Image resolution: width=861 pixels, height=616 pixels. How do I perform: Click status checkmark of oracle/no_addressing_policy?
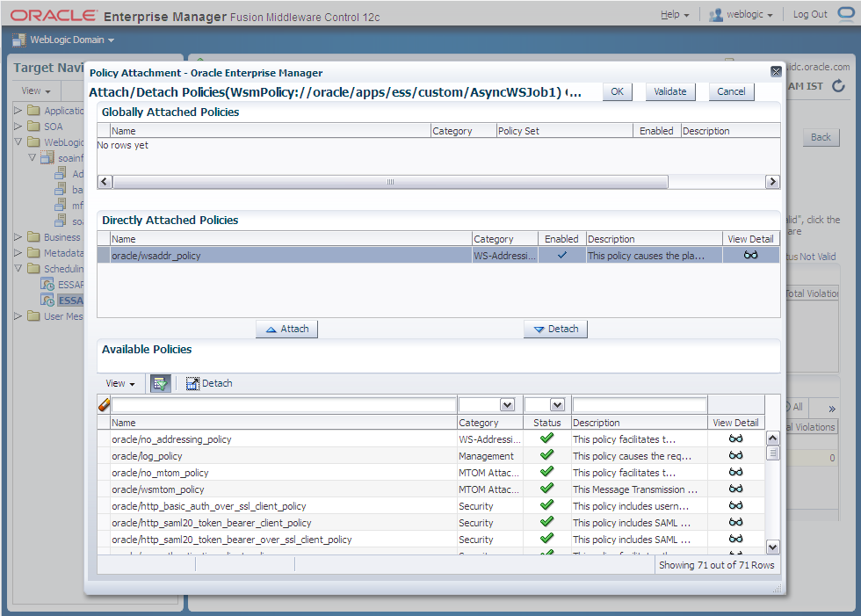pyautogui.click(x=546, y=438)
